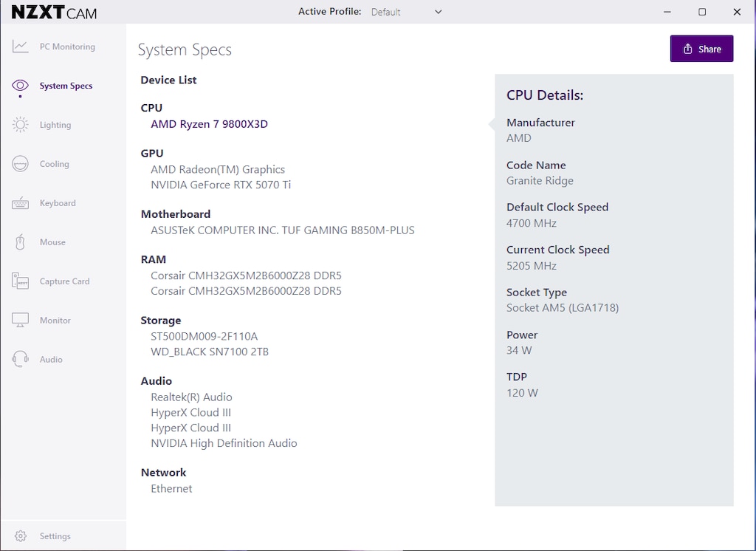This screenshot has height=551, width=756.
Task: Click the GPU category heading
Action: [151, 154]
